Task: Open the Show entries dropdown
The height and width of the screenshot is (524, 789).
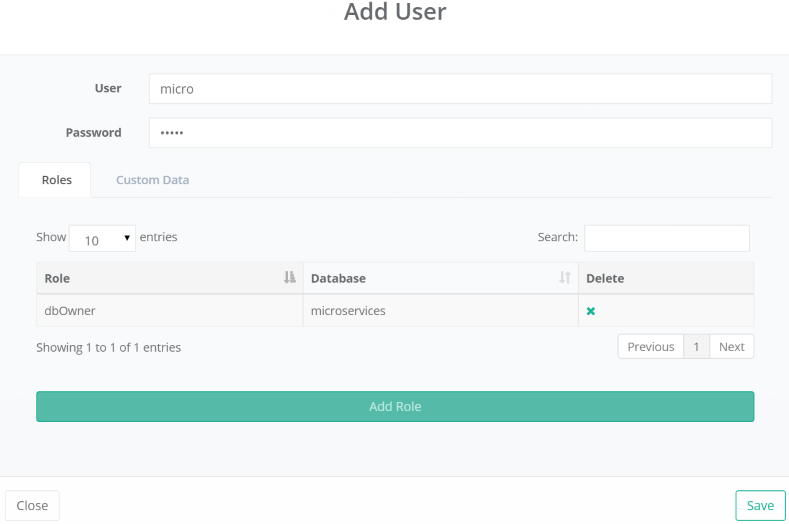Action: point(102,239)
